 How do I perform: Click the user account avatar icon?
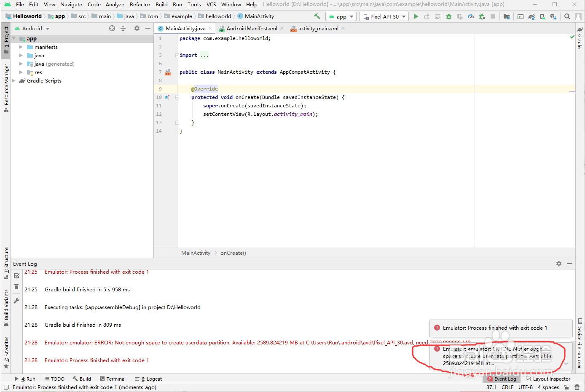578,16
